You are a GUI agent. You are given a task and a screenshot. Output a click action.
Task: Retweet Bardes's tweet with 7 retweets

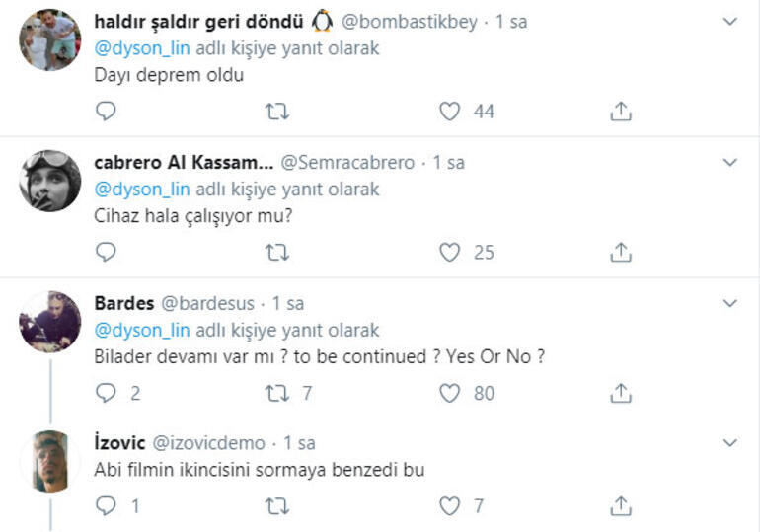(277, 393)
